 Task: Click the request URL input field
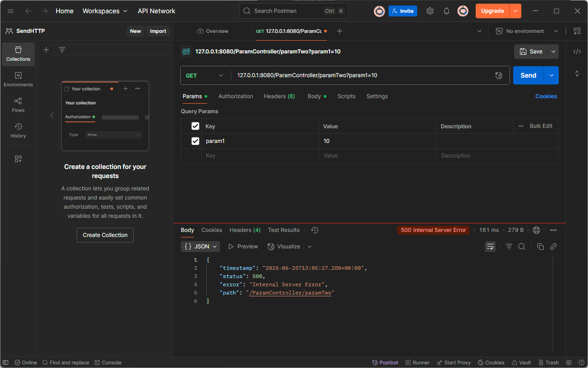(x=363, y=75)
